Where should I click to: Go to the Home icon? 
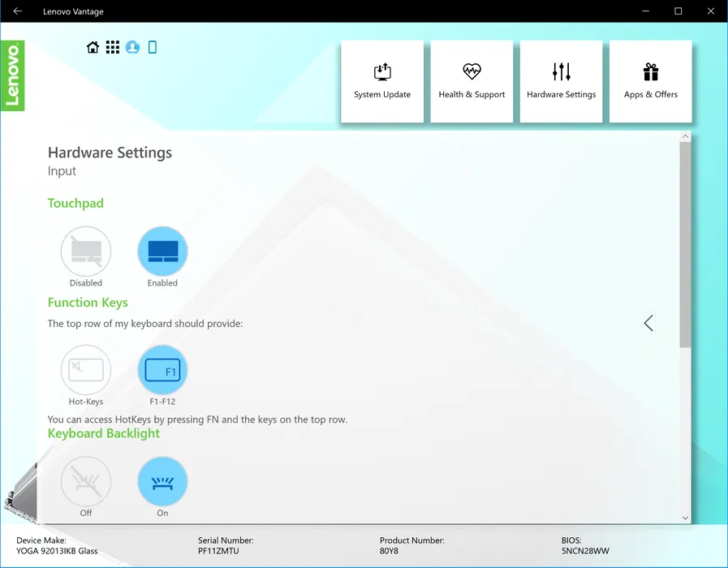[93, 47]
